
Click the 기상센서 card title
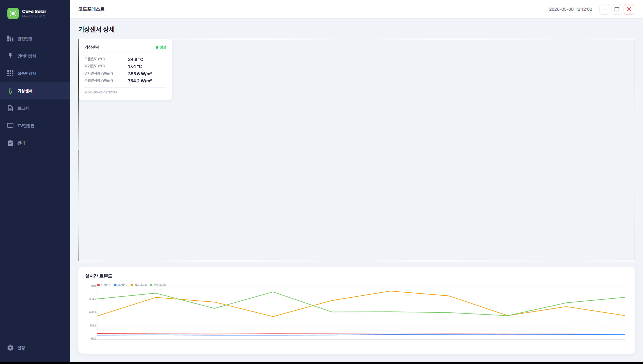coord(92,47)
